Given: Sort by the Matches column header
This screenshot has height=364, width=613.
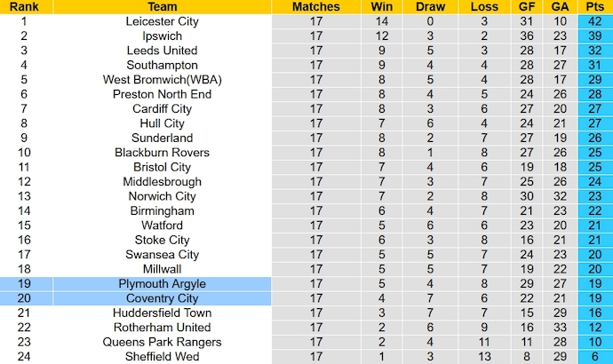Looking at the screenshot, I should tap(315, 7).
